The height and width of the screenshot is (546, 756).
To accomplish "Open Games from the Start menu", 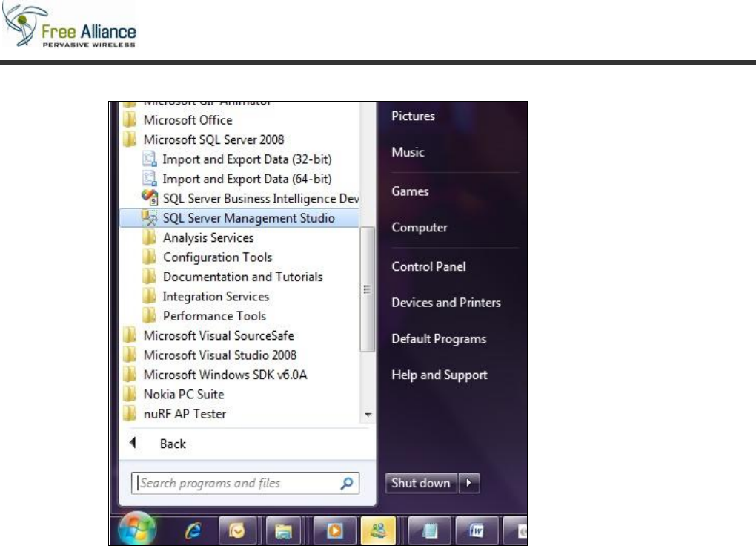I will click(410, 191).
